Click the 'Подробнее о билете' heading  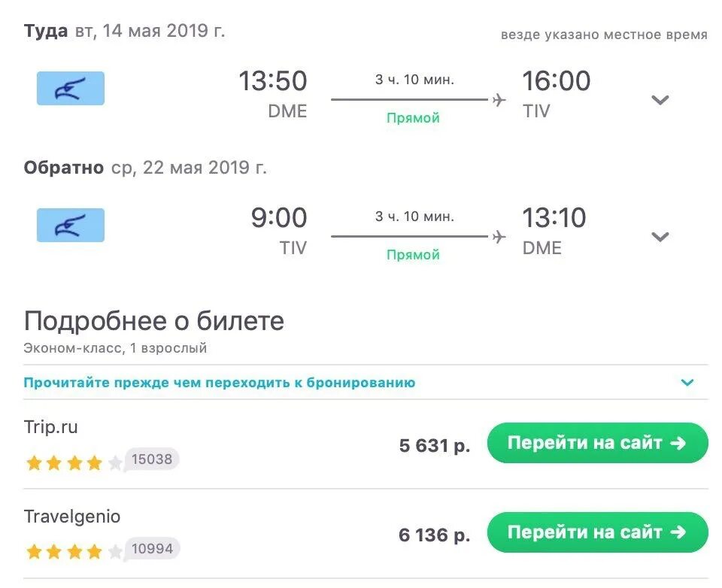tap(153, 321)
